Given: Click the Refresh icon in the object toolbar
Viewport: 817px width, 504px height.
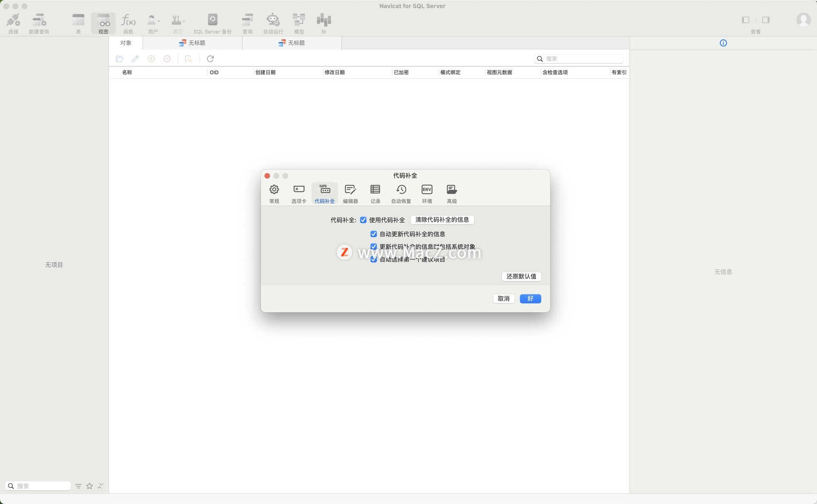Looking at the screenshot, I should [210, 59].
